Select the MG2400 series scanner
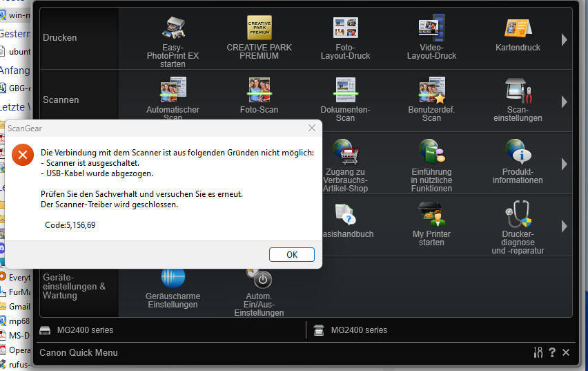Screen dimensions: 588x371 (x=351, y=330)
